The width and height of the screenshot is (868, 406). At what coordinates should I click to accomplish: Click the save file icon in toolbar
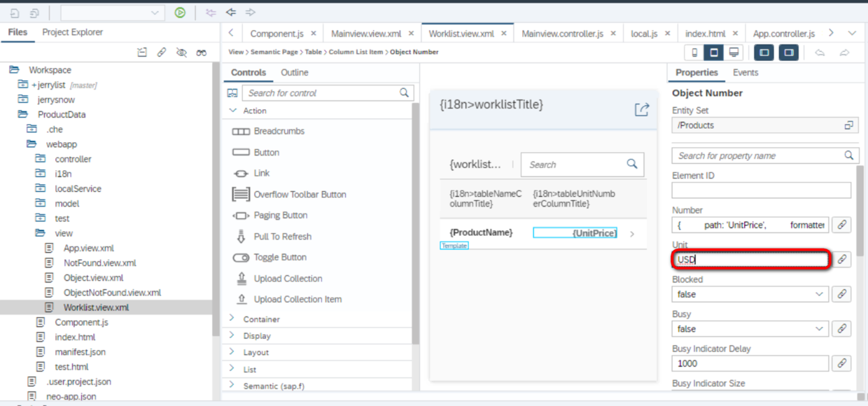click(15, 13)
